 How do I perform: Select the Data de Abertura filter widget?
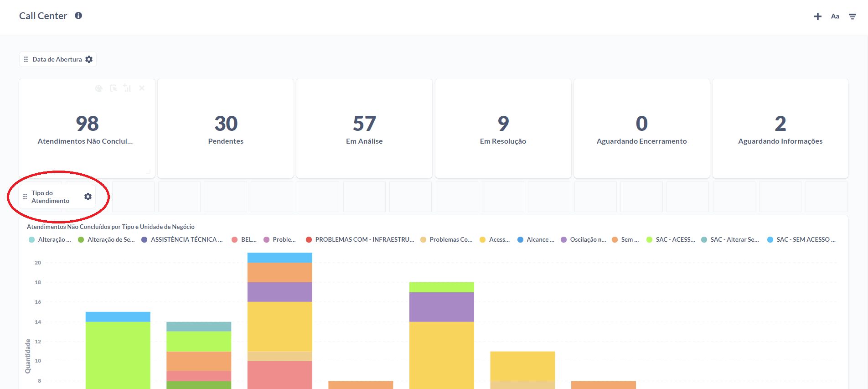click(x=57, y=59)
